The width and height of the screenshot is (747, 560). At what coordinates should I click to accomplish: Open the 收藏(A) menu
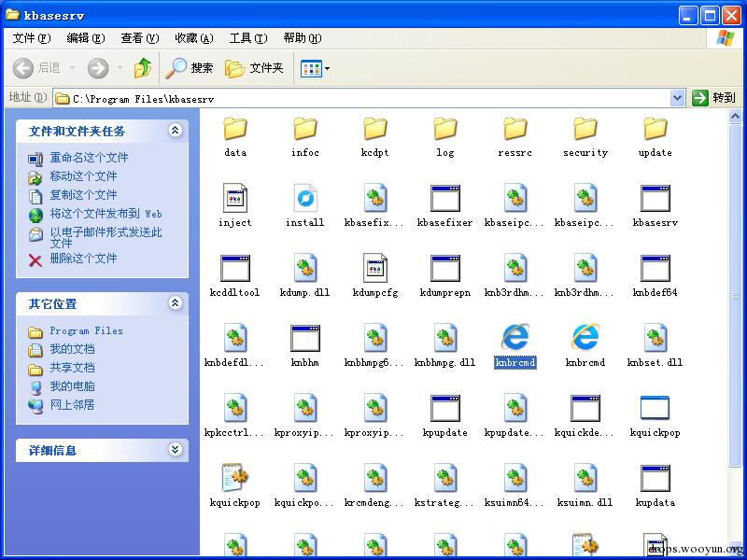pyautogui.click(x=194, y=38)
